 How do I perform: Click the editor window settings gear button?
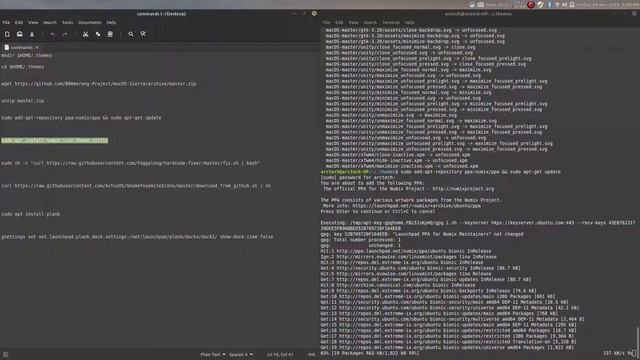pos(314,13)
